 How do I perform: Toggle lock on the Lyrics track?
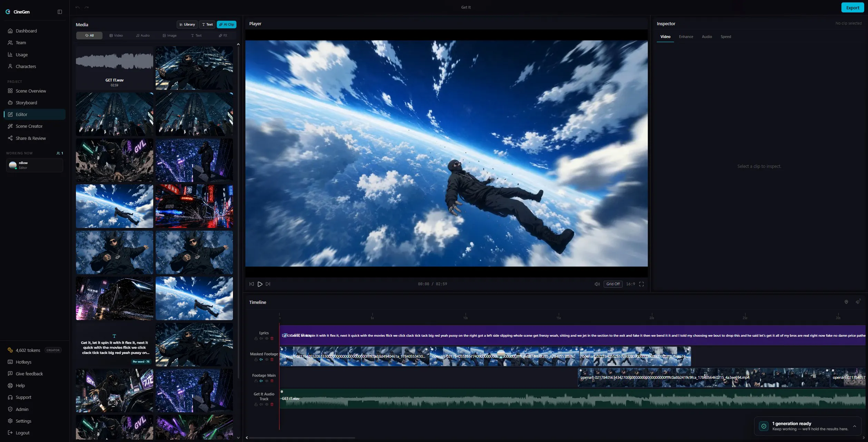tap(256, 338)
